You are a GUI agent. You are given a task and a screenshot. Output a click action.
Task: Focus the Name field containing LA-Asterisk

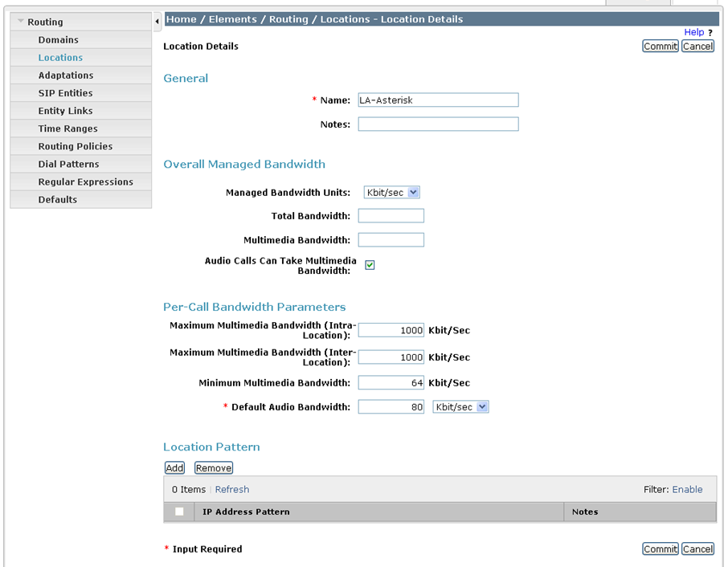point(438,100)
